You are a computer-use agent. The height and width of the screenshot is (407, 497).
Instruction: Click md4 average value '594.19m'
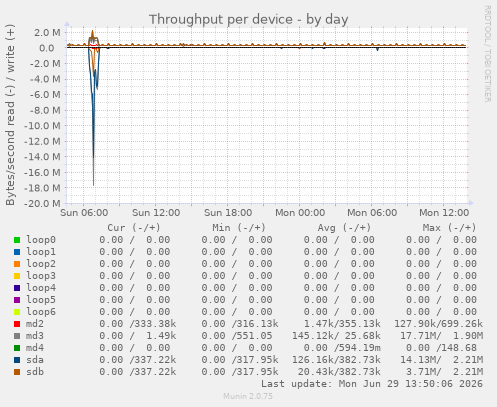[x=360, y=348]
